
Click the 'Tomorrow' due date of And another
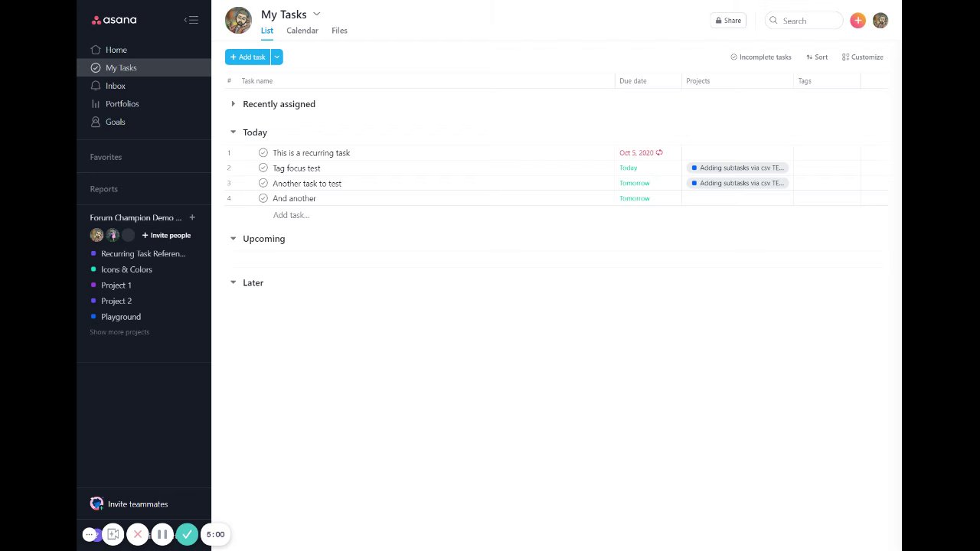[x=634, y=198]
